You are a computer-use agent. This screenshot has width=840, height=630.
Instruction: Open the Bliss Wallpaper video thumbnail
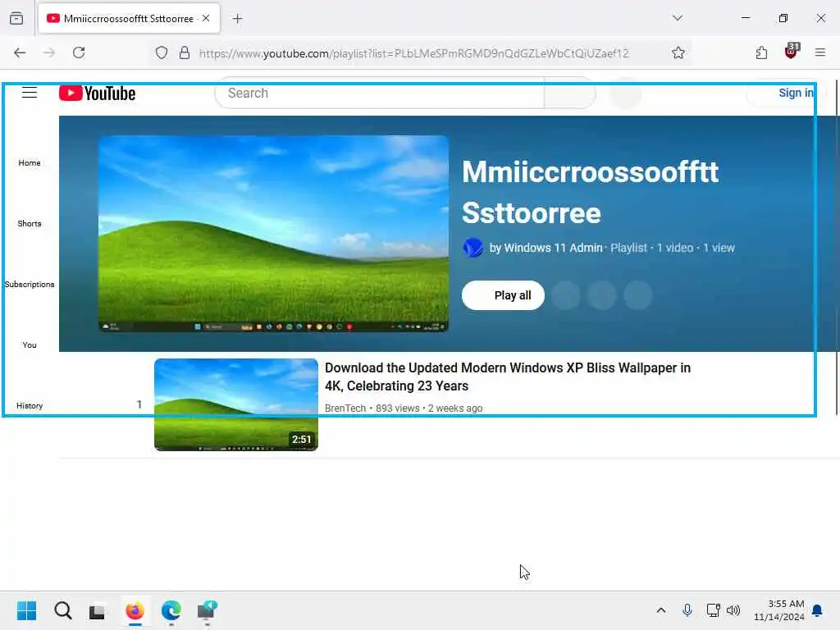point(236,405)
